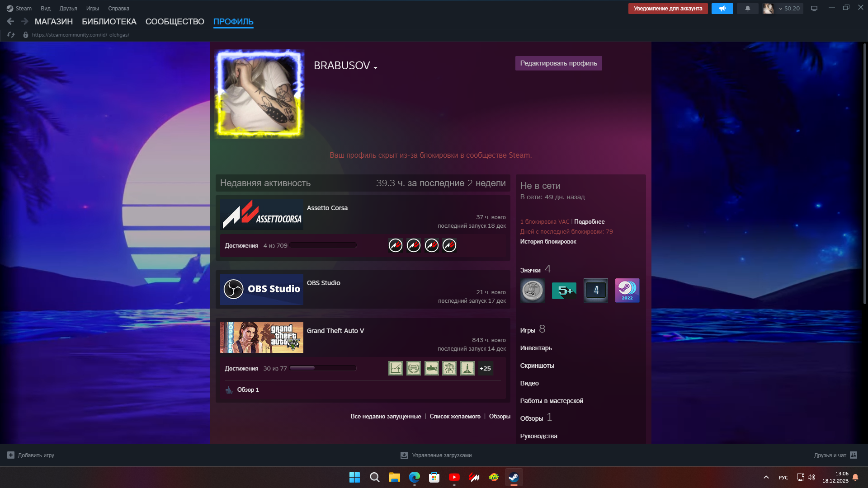Click the padlock icon beside the URL

coord(26,35)
